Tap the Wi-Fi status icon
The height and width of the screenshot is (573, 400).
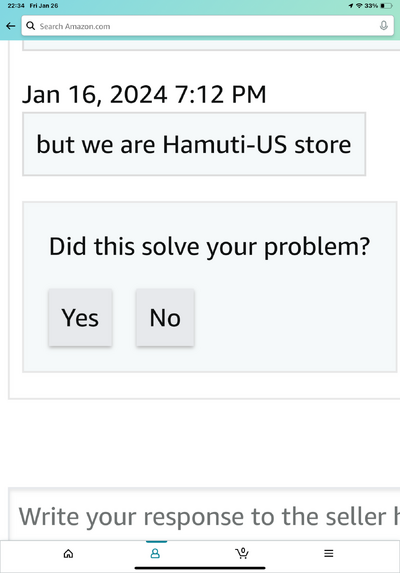point(359,6)
